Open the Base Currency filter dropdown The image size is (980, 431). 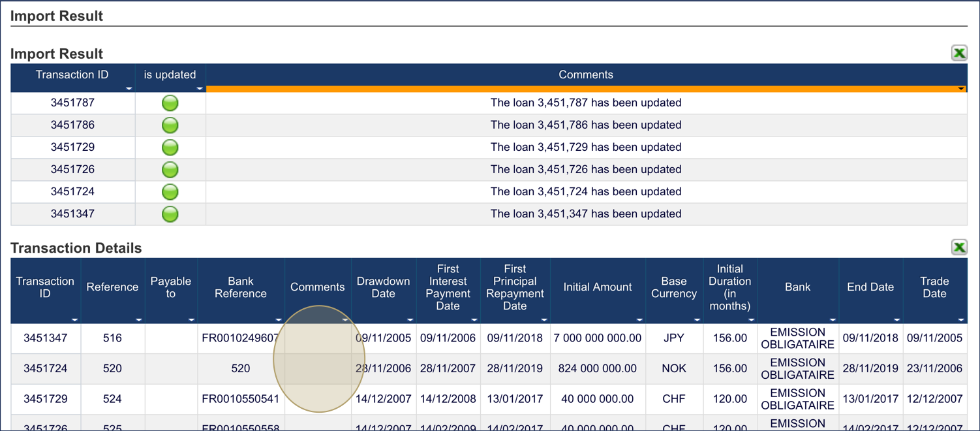697,319
